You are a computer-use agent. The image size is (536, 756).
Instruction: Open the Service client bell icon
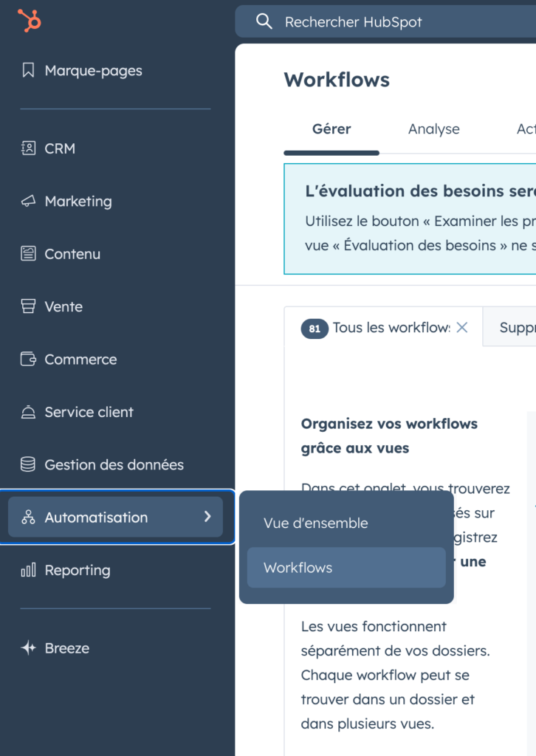(29, 412)
